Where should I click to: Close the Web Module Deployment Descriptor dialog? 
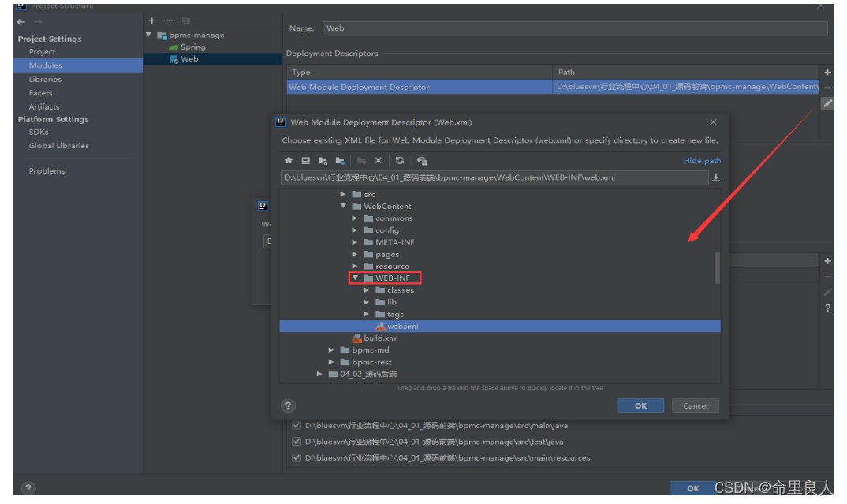(x=713, y=122)
